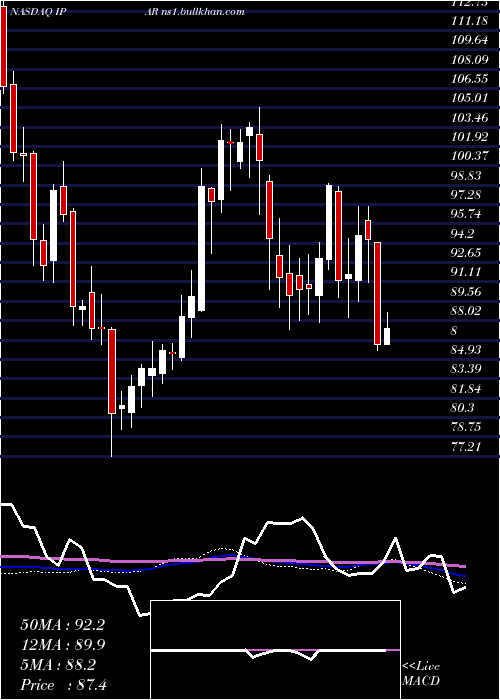Click the MACD histogram box
The image size is (500, 700).
click(x=275, y=650)
